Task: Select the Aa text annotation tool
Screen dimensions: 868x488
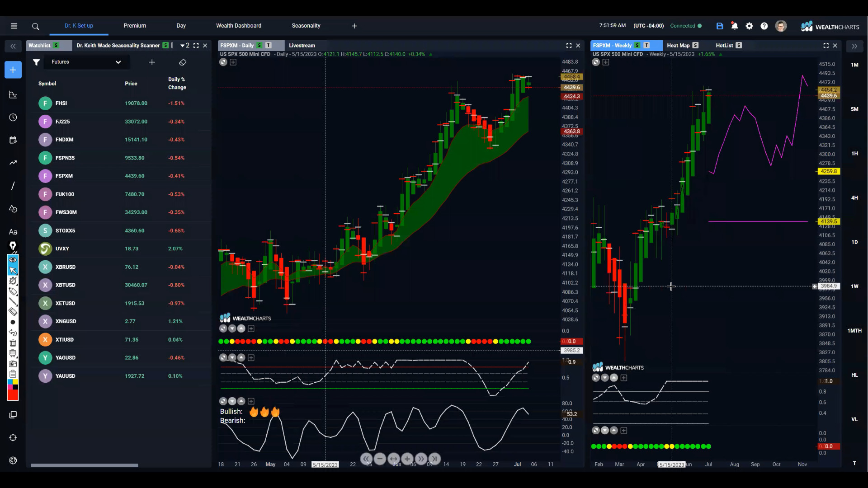Action: coord(13,232)
